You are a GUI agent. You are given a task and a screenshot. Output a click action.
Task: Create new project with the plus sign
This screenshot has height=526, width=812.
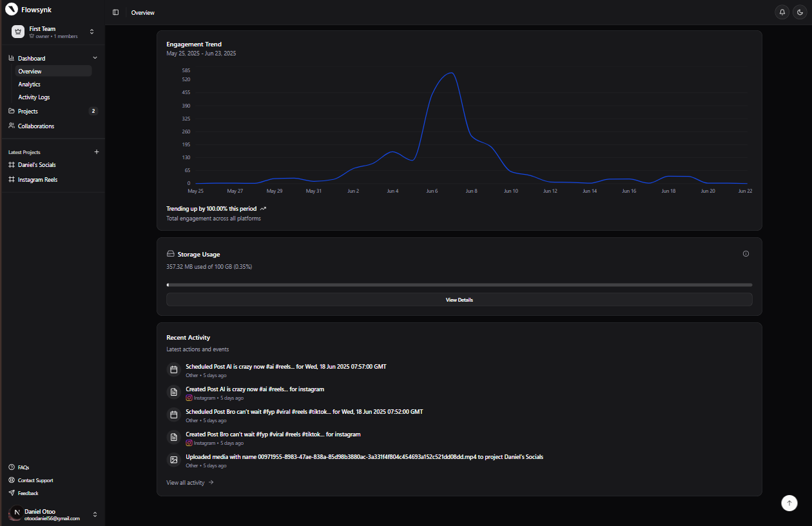point(97,151)
